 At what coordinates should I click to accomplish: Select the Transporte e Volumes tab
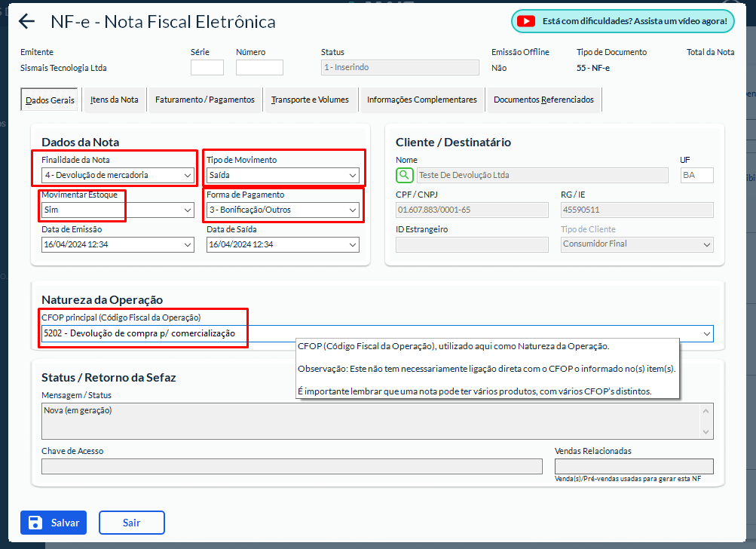(310, 100)
